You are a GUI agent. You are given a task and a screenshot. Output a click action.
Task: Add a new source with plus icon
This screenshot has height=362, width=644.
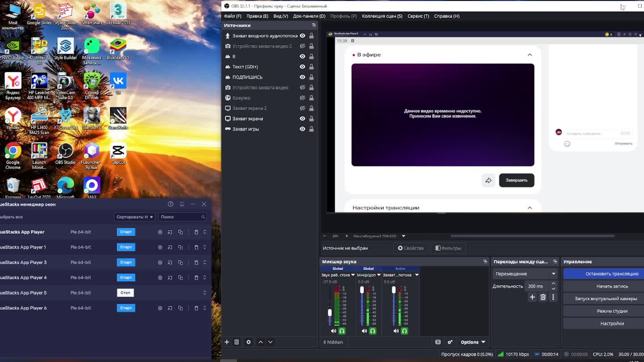pyautogui.click(x=227, y=342)
